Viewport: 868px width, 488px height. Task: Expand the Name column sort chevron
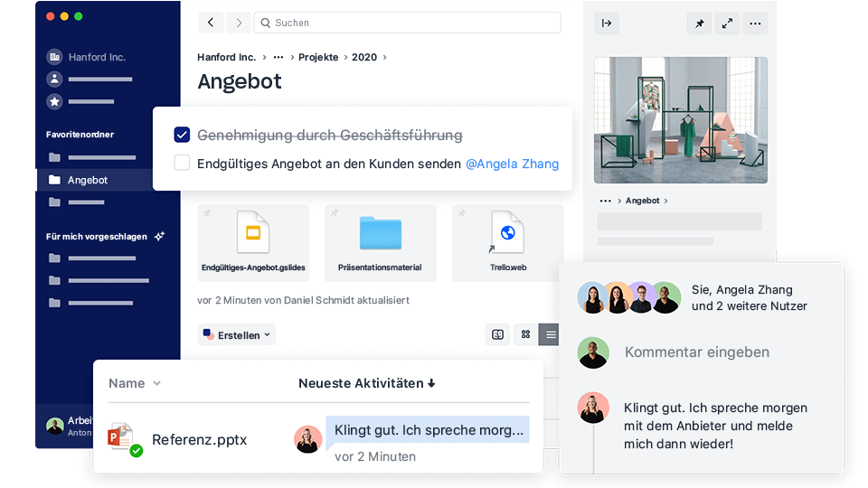pyautogui.click(x=157, y=383)
